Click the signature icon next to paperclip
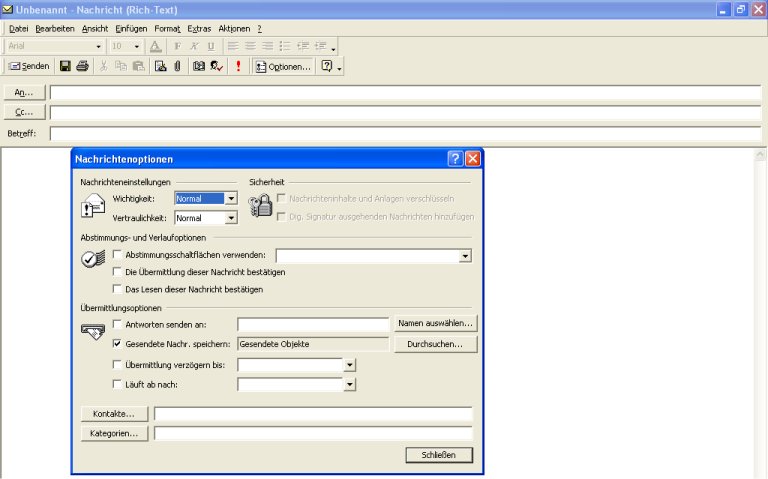Screen dimensions: 768x479 pos(161,66)
